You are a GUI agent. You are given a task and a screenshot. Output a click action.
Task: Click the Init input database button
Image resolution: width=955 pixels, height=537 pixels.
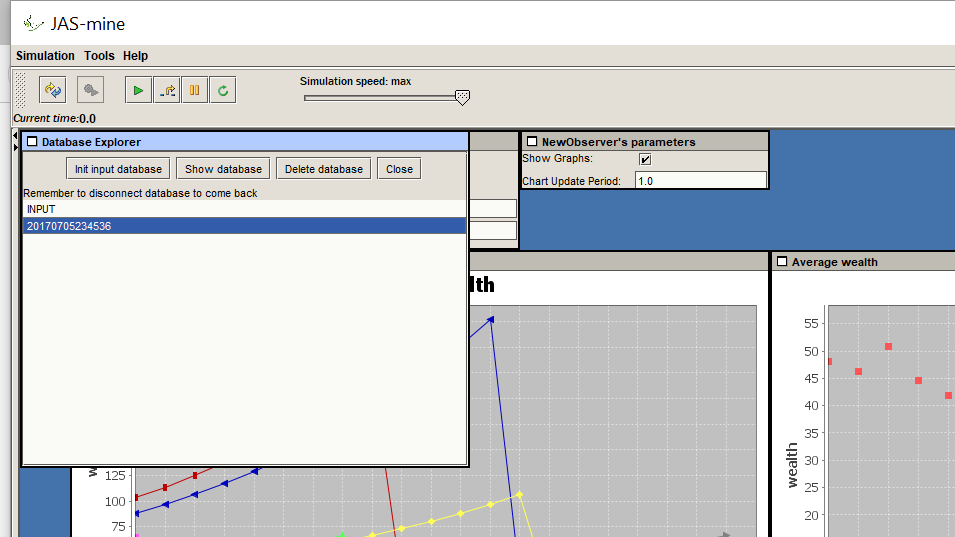118,169
